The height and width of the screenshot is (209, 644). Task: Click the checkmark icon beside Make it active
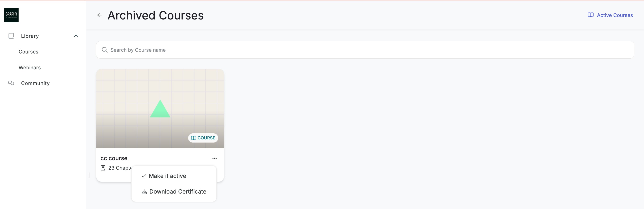pyautogui.click(x=144, y=176)
